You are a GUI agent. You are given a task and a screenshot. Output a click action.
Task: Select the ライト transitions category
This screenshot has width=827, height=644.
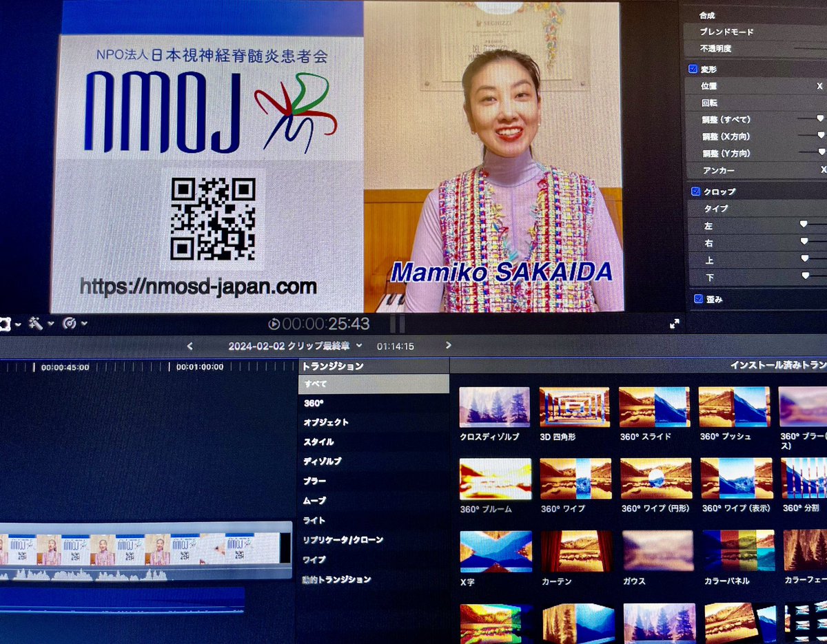pyautogui.click(x=374, y=521)
